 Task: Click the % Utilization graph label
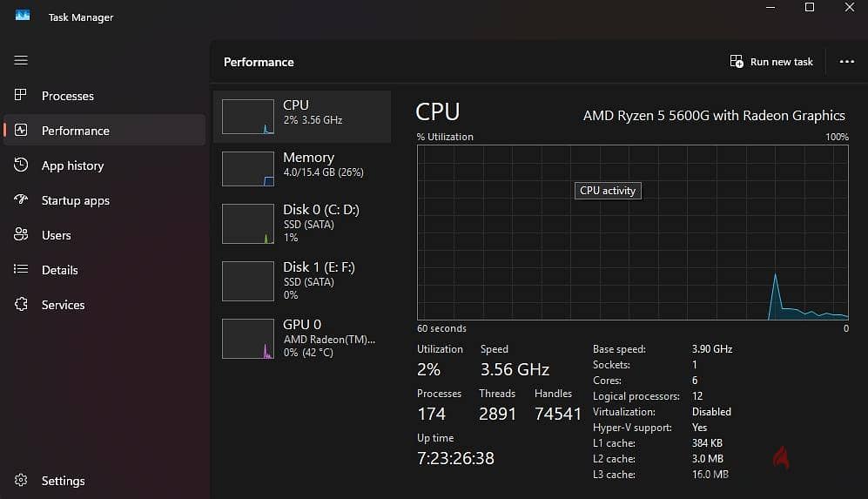(x=445, y=137)
